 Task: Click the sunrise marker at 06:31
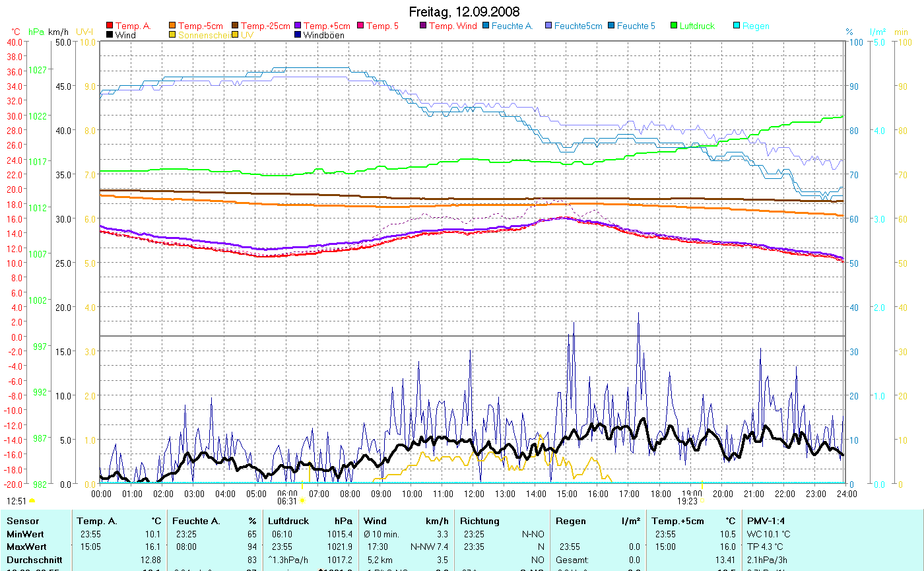(302, 501)
